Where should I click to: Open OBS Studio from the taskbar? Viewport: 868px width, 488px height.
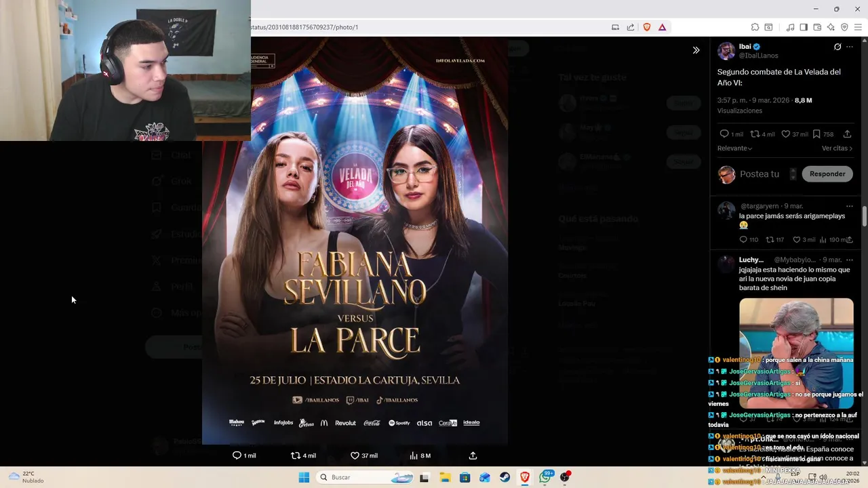coord(565,477)
